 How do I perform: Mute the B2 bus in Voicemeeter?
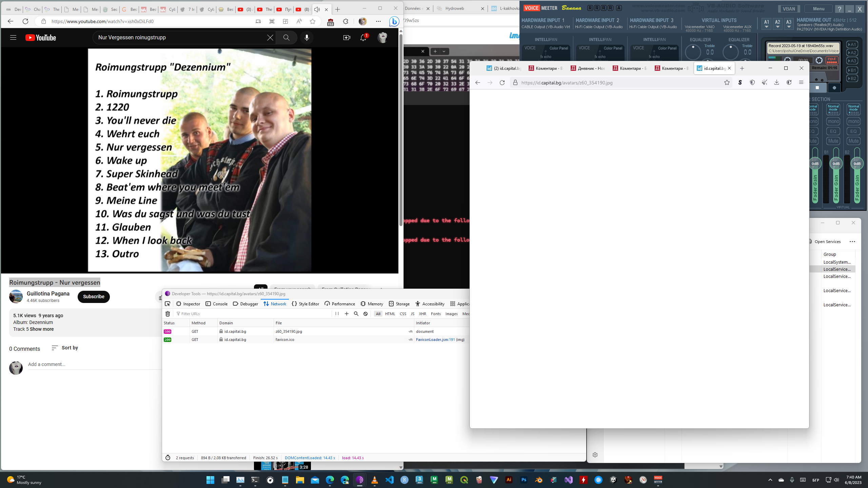(853, 141)
